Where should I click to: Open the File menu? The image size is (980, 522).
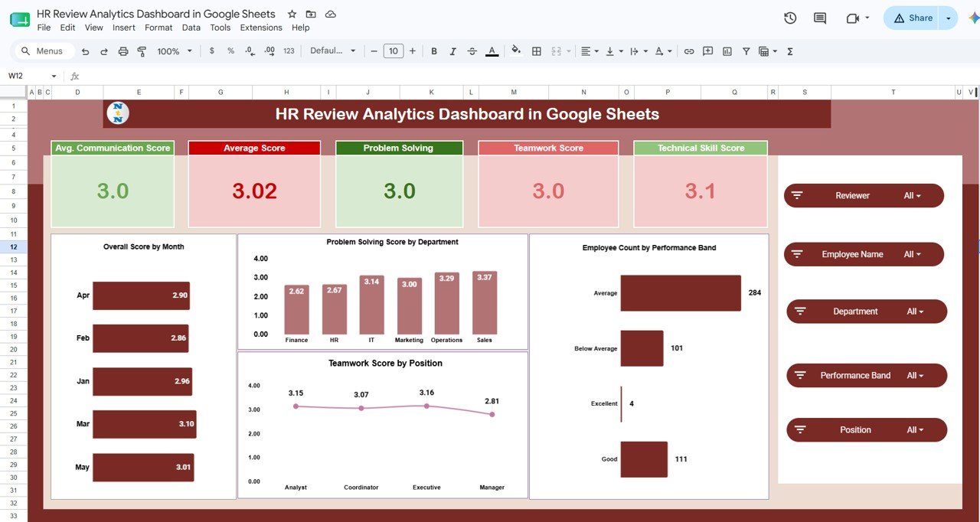[44, 28]
